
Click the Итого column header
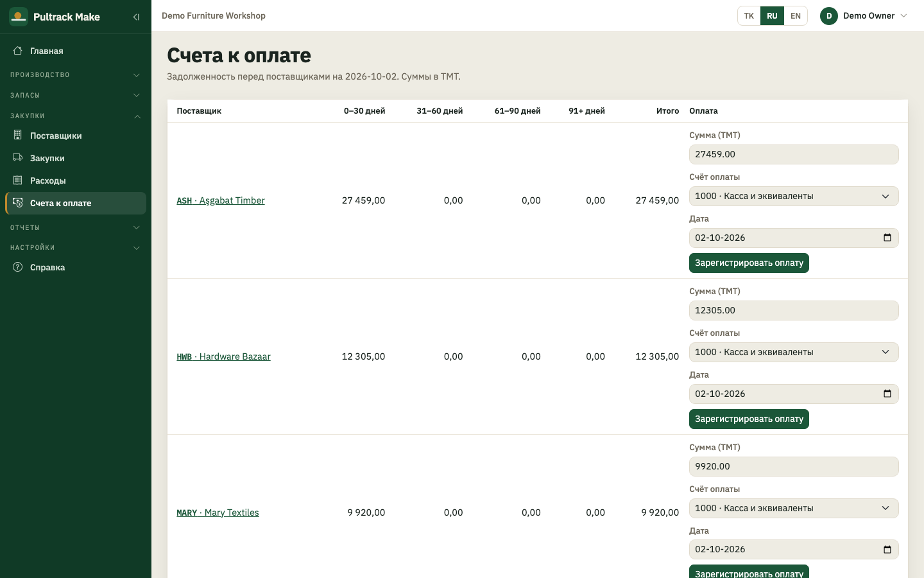(x=667, y=111)
